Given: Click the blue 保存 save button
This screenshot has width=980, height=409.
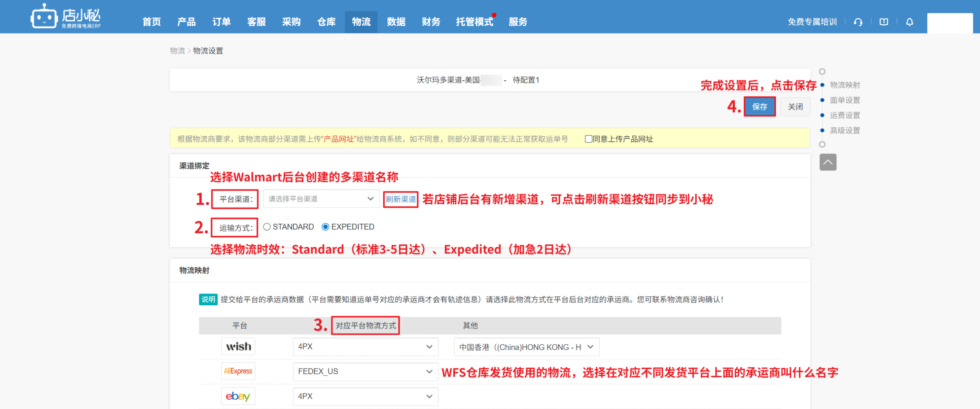Looking at the screenshot, I should click(x=759, y=107).
